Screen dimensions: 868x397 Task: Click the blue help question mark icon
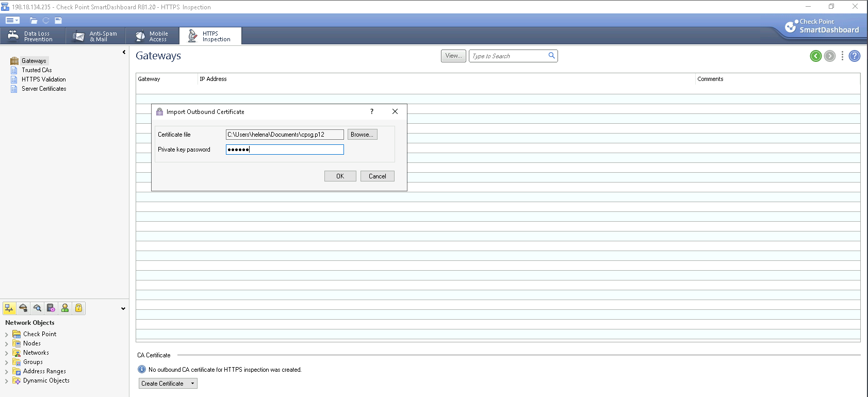click(x=854, y=56)
